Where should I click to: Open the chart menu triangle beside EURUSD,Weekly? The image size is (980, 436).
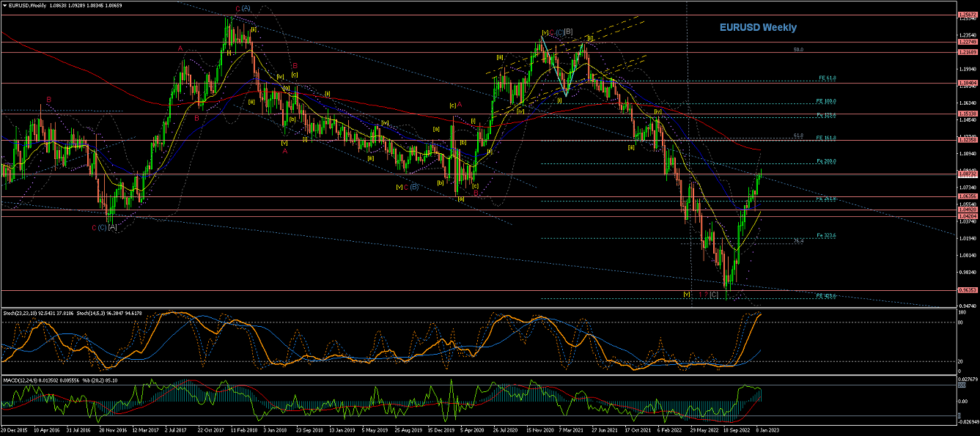click(5, 5)
